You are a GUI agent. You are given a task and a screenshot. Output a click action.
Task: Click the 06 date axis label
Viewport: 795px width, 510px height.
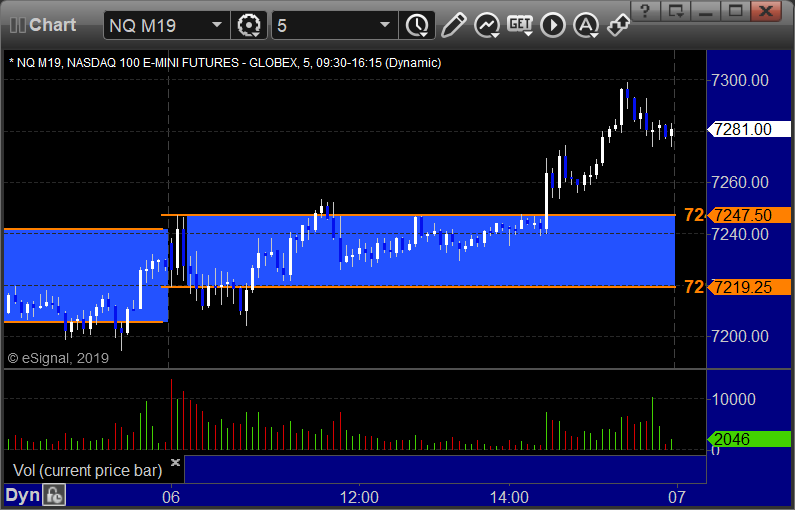point(171,497)
